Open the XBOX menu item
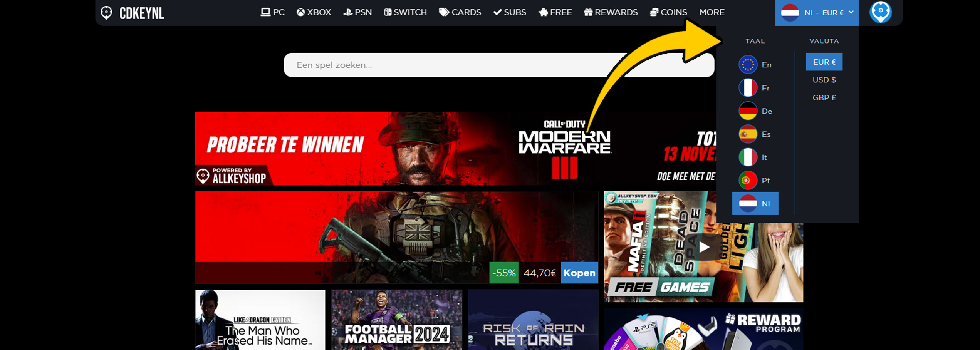This screenshot has width=980, height=350. coord(314,12)
